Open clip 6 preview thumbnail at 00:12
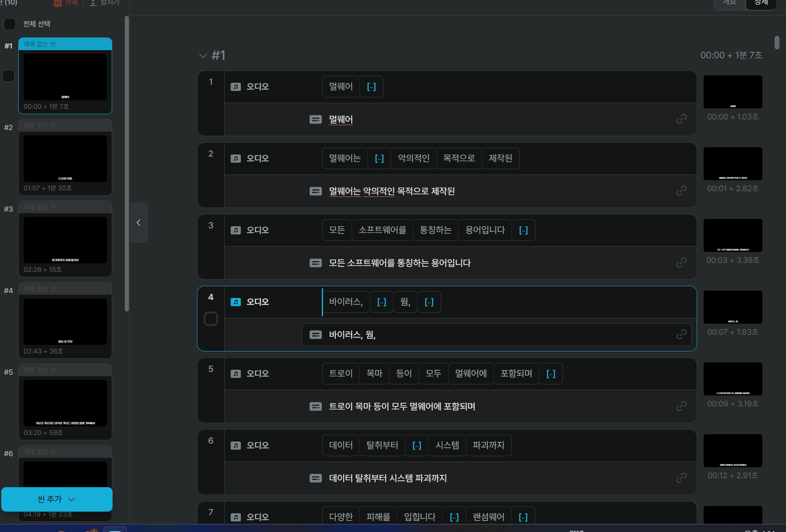This screenshot has height=532, width=786. coord(733,450)
